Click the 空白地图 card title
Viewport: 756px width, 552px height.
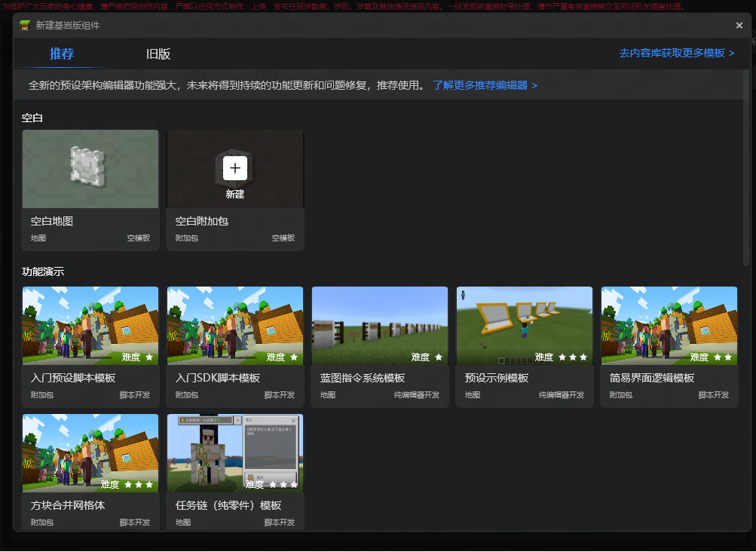pos(51,221)
